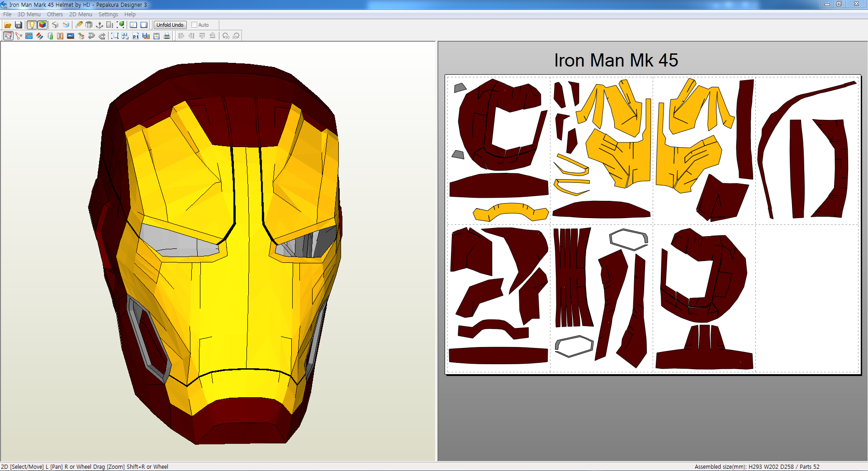Enable the Auto checkbox
868x471 pixels.
click(194, 25)
